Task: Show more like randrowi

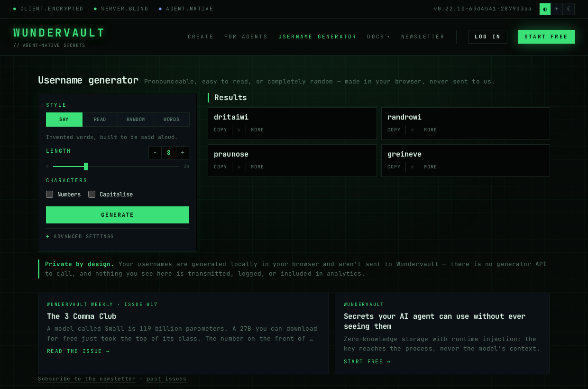Action: click(x=431, y=130)
